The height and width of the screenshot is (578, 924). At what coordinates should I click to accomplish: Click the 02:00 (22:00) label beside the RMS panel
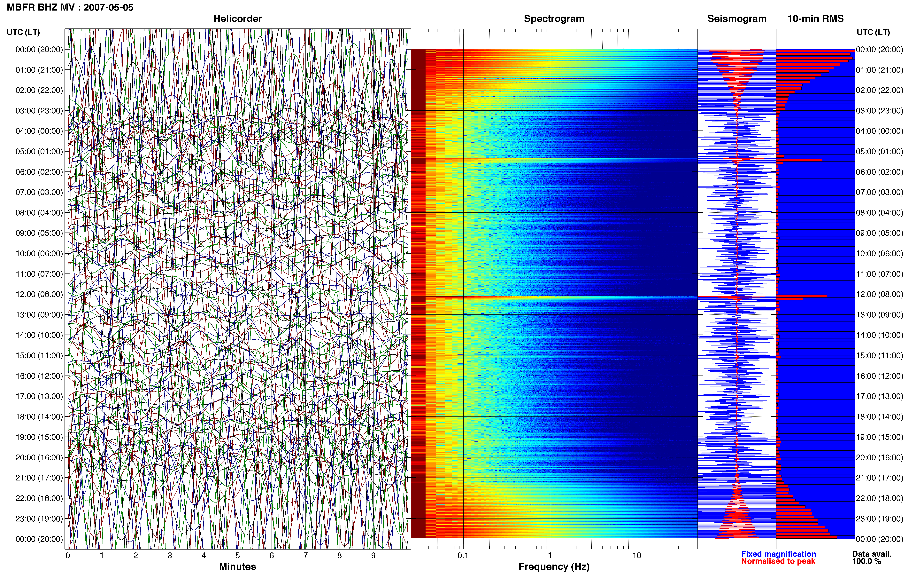pos(880,90)
